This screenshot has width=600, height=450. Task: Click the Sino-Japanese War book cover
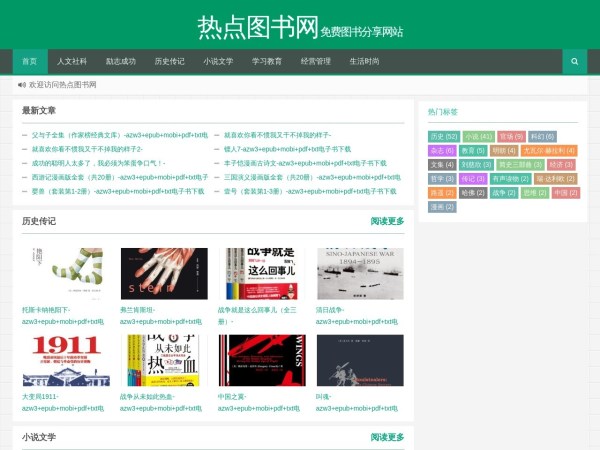(x=360, y=273)
